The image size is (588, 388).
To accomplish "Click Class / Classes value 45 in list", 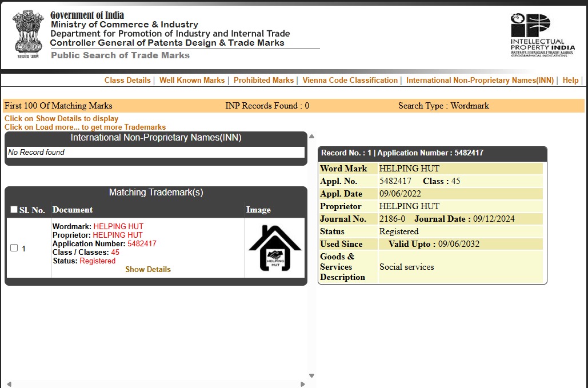I will point(115,253).
